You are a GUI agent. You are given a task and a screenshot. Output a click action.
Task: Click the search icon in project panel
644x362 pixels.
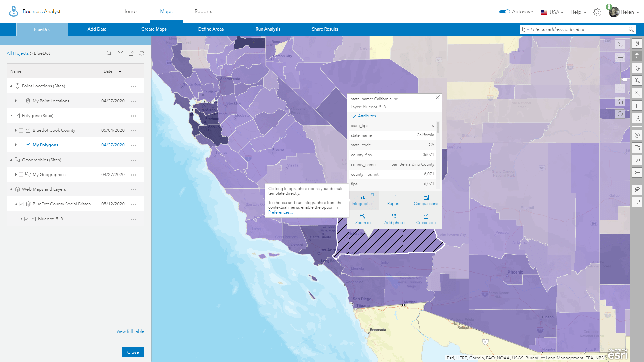(x=109, y=54)
